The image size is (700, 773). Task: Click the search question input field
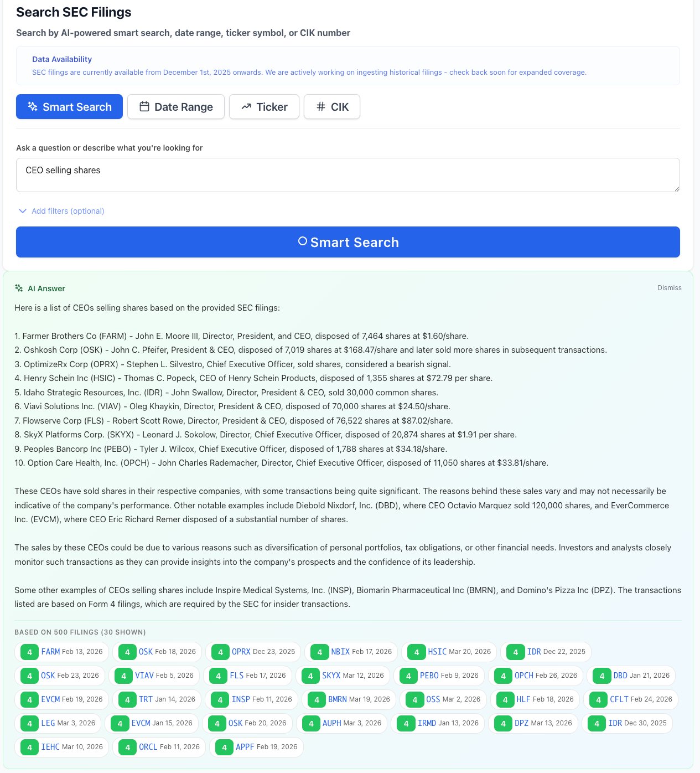[348, 174]
